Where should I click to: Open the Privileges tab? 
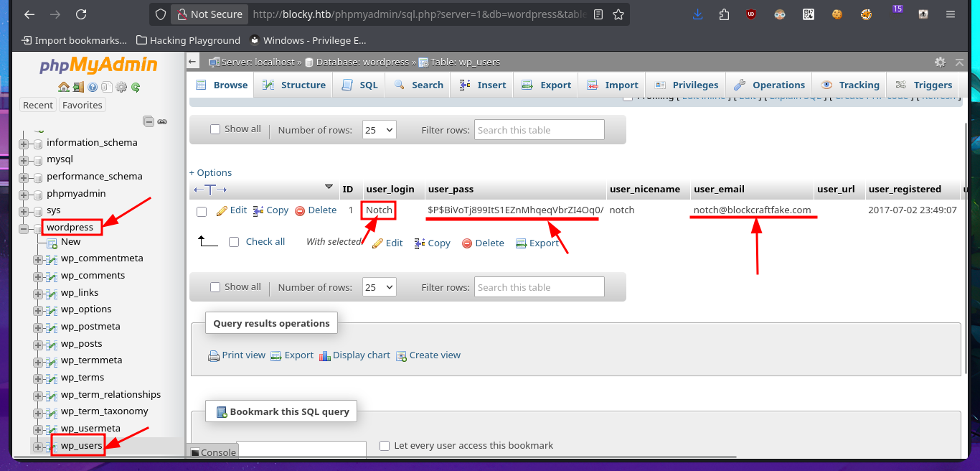686,85
